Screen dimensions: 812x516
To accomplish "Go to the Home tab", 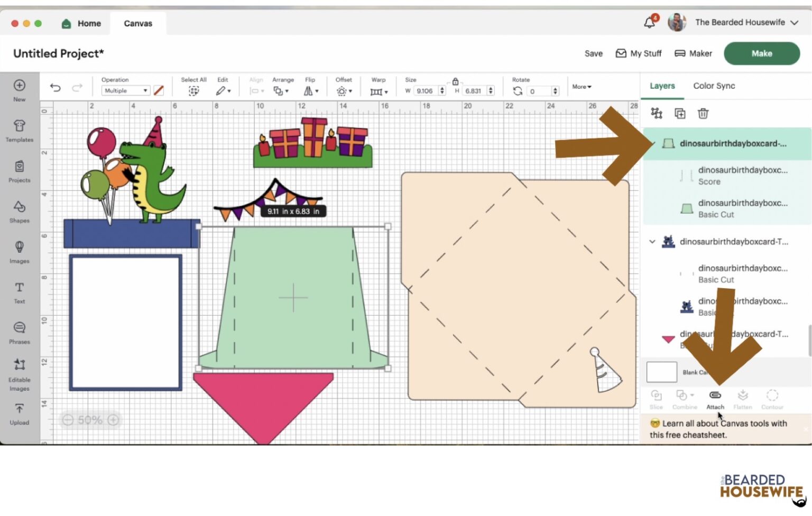I will (82, 23).
